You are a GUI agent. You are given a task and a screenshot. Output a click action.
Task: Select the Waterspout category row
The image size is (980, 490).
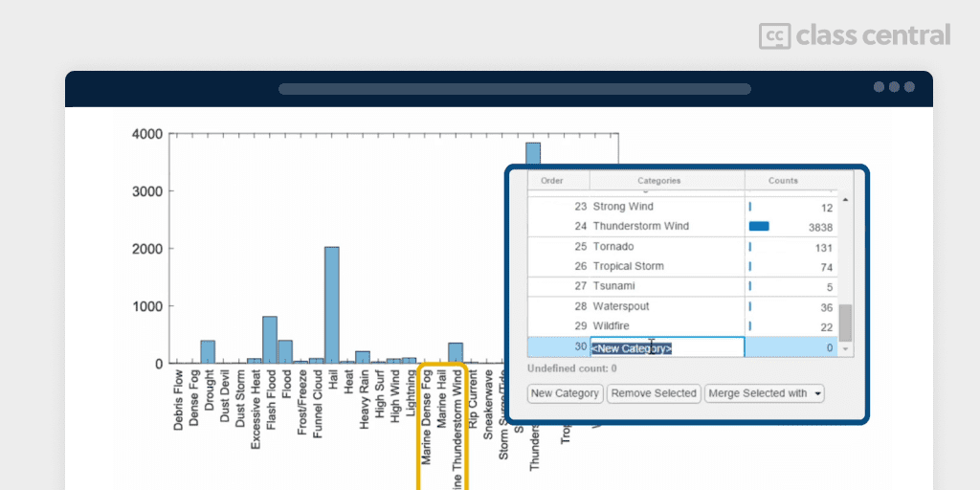pos(620,306)
